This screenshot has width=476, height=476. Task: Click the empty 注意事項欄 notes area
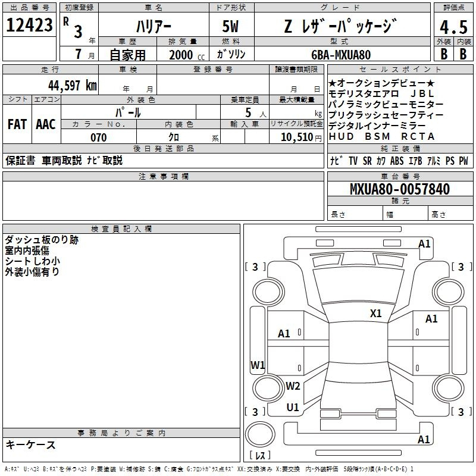coord(163,201)
